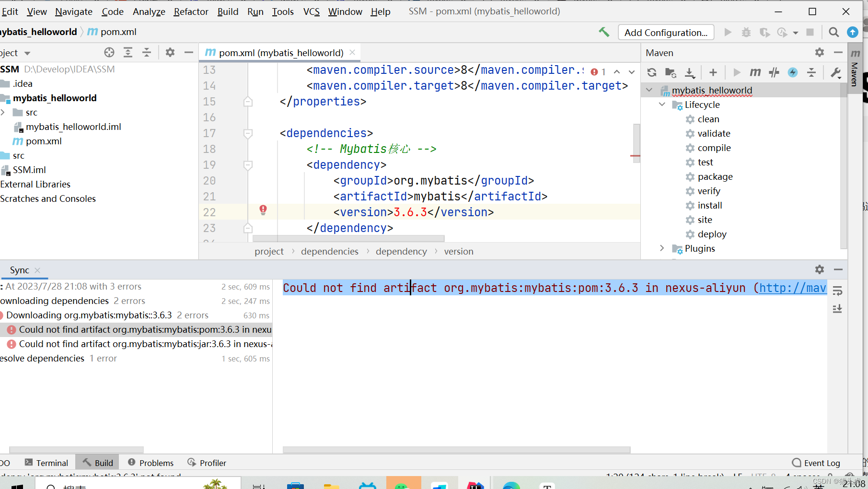This screenshot has height=489, width=868.
Task: Generate sources and update folders icon
Action: [671, 72]
